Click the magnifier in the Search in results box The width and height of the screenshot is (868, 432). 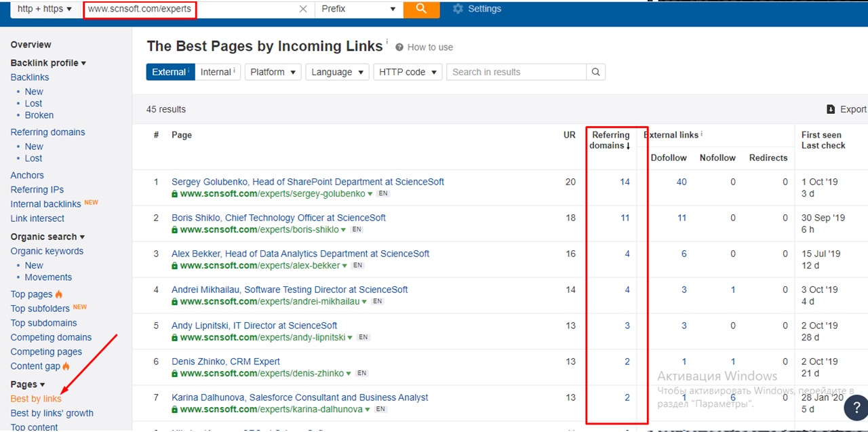pyautogui.click(x=595, y=71)
